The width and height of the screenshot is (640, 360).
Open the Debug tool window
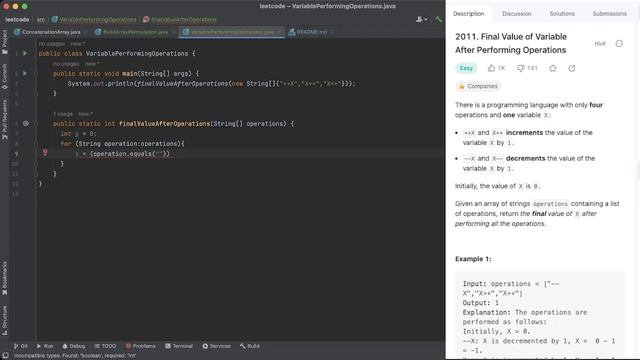(x=73, y=346)
